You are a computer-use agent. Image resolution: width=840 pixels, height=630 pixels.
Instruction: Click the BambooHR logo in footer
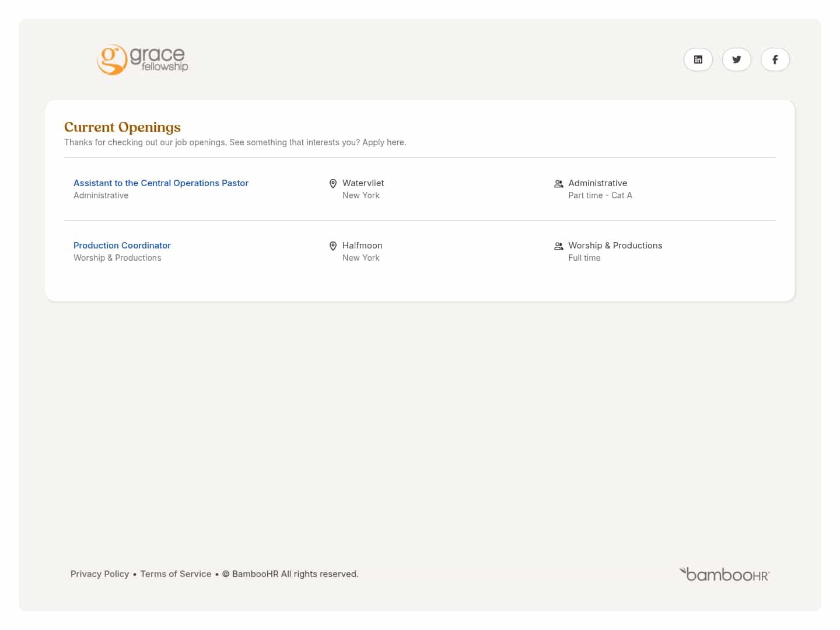tap(724, 575)
